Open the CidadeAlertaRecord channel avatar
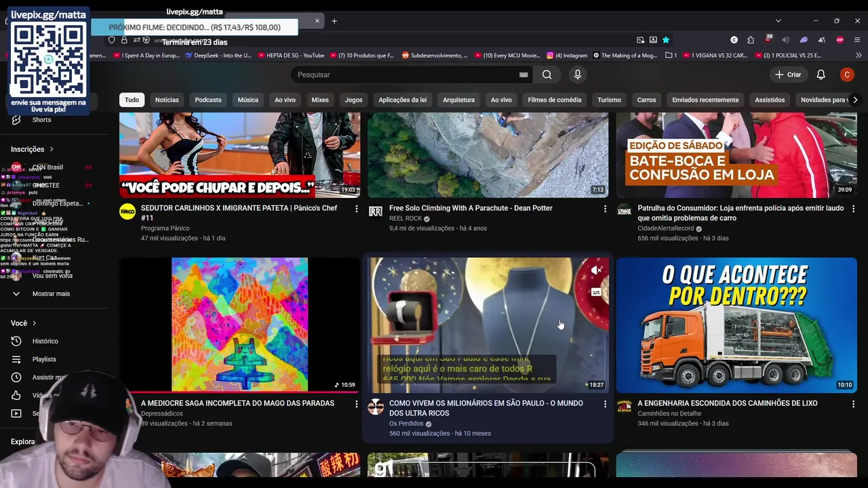 pyautogui.click(x=624, y=211)
